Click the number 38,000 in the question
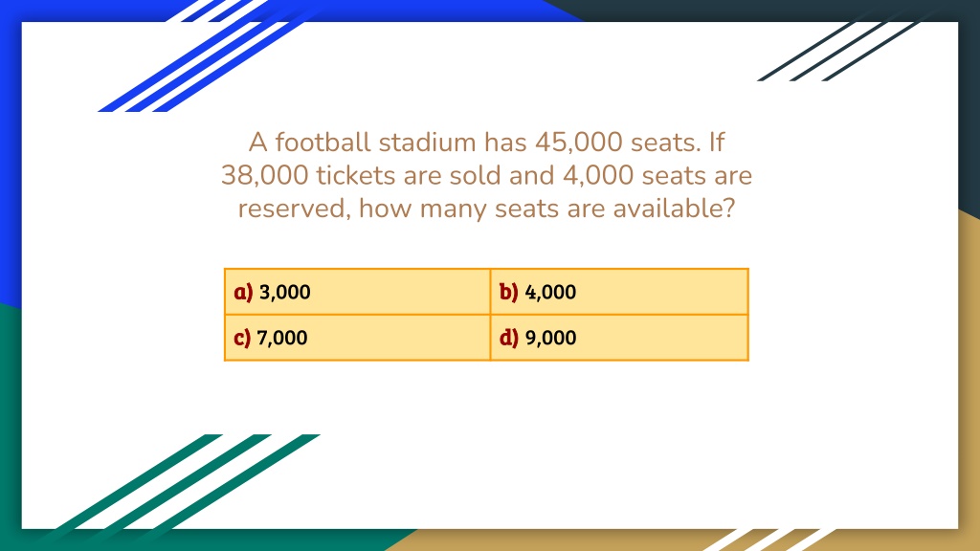 coord(265,176)
